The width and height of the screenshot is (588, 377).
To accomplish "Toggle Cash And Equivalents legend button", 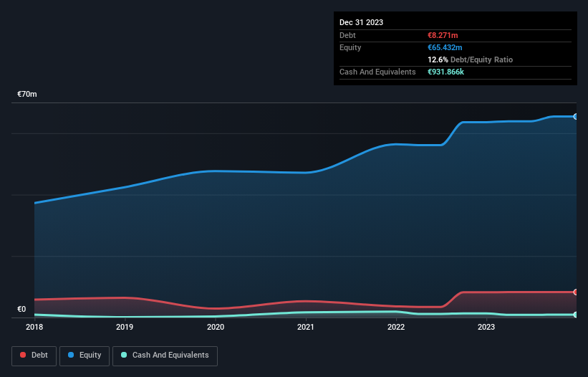I will 165,355.
